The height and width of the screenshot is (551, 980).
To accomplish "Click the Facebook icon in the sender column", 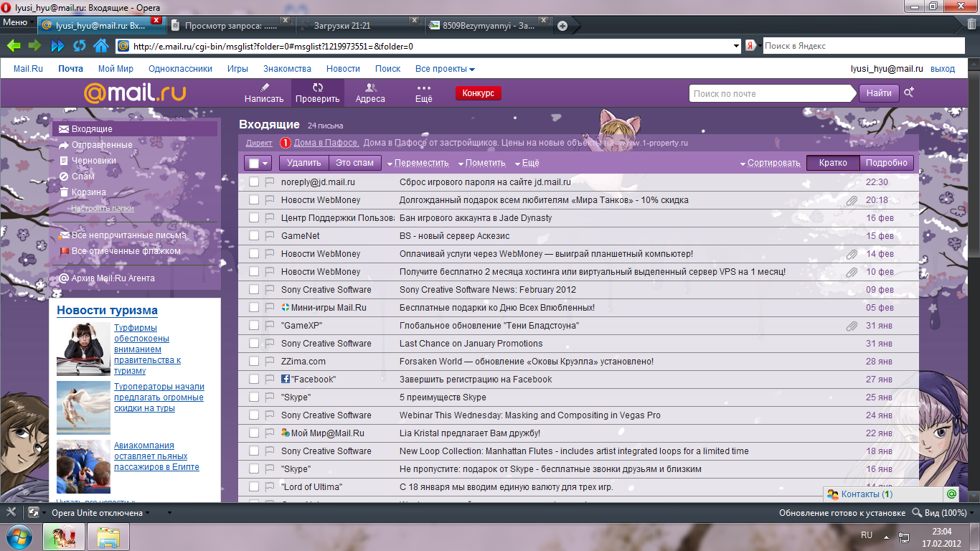I will click(x=286, y=379).
